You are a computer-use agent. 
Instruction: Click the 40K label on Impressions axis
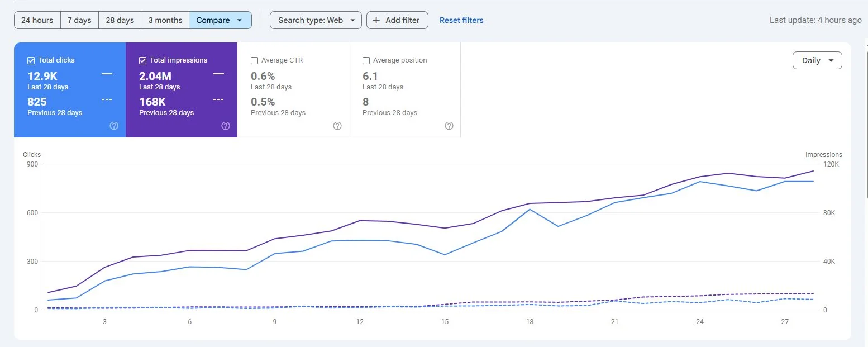tap(829, 262)
